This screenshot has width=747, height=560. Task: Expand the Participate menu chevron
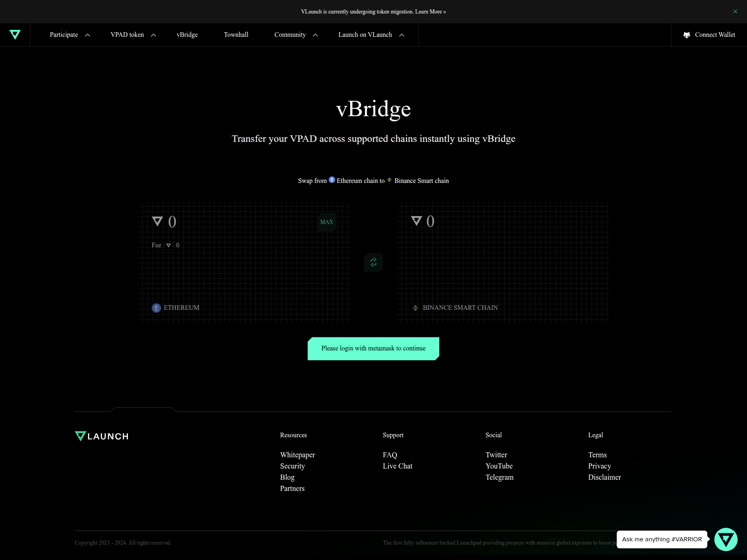point(87,35)
